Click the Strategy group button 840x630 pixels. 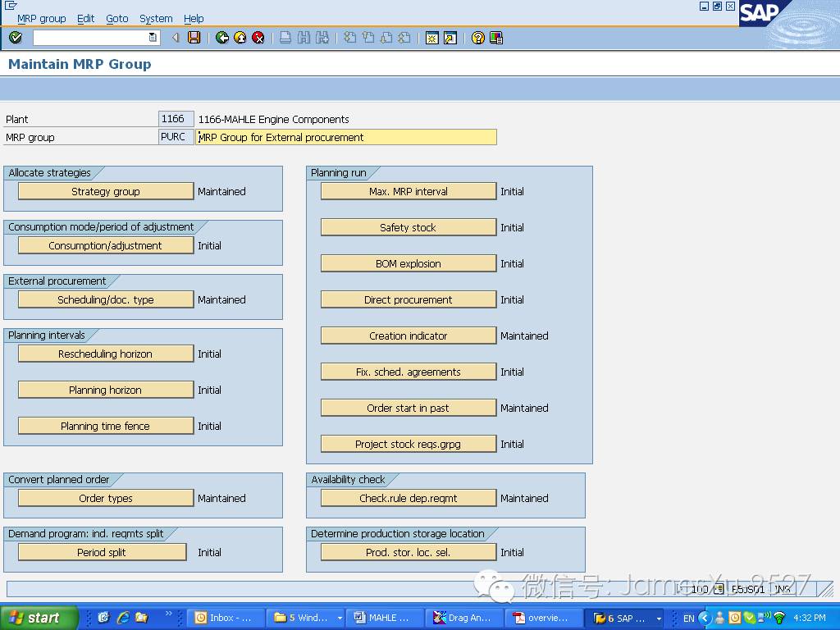pos(106,191)
